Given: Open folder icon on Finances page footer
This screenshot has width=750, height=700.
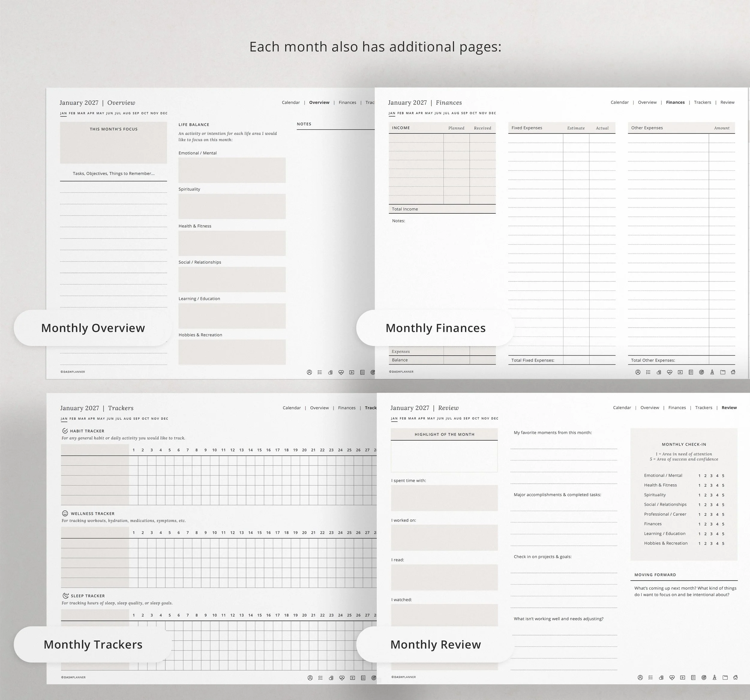Looking at the screenshot, I should tap(723, 372).
